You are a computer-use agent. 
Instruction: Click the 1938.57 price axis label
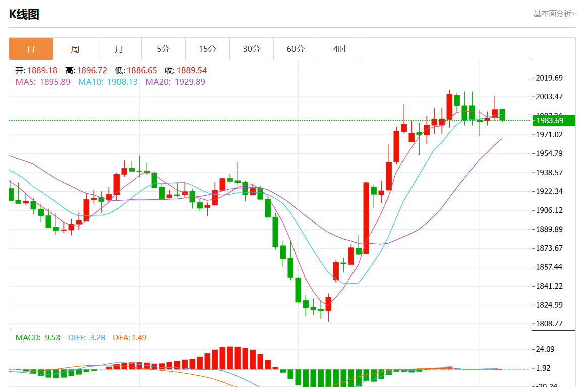pyautogui.click(x=549, y=172)
